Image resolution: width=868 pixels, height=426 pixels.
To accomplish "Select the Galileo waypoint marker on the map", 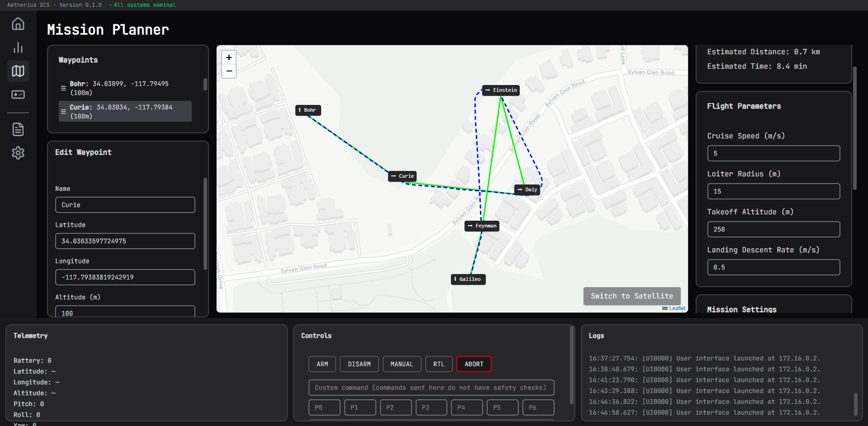I will click(468, 279).
